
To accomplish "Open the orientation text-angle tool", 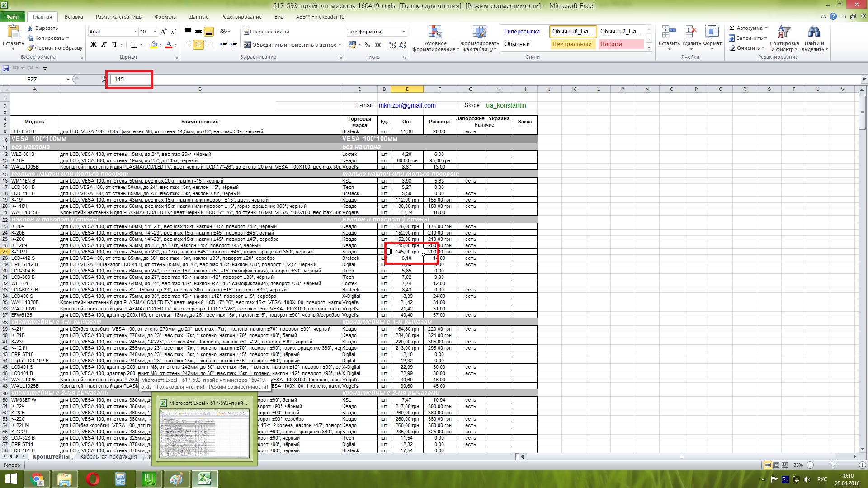I will coord(225,32).
